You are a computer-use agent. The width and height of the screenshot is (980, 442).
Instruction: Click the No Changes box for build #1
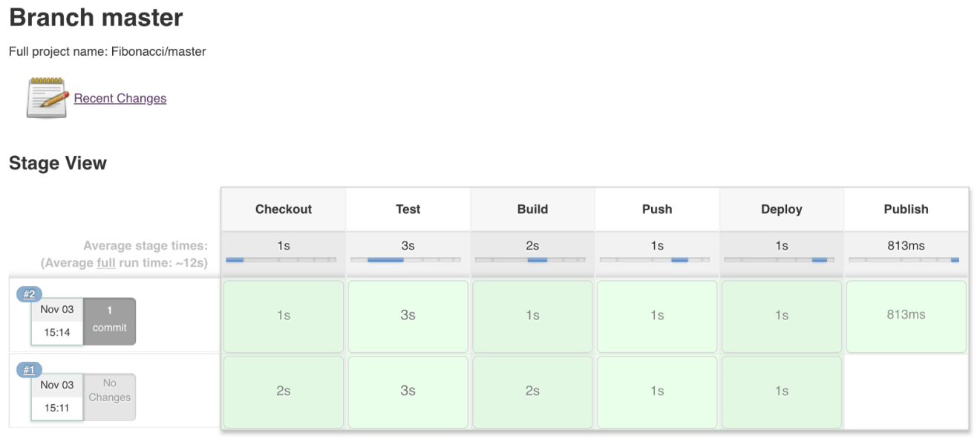pos(110,397)
